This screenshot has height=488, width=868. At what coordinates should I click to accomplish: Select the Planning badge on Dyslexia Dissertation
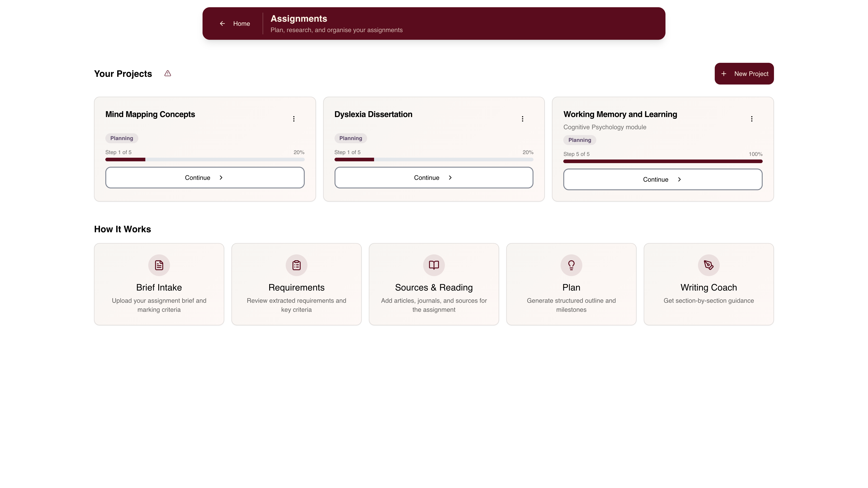click(350, 138)
